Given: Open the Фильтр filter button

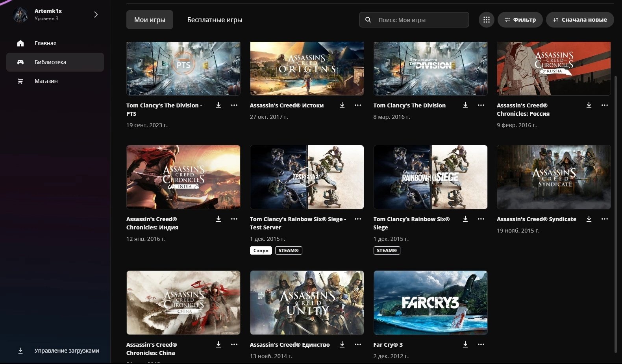Looking at the screenshot, I should coord(520,20).
